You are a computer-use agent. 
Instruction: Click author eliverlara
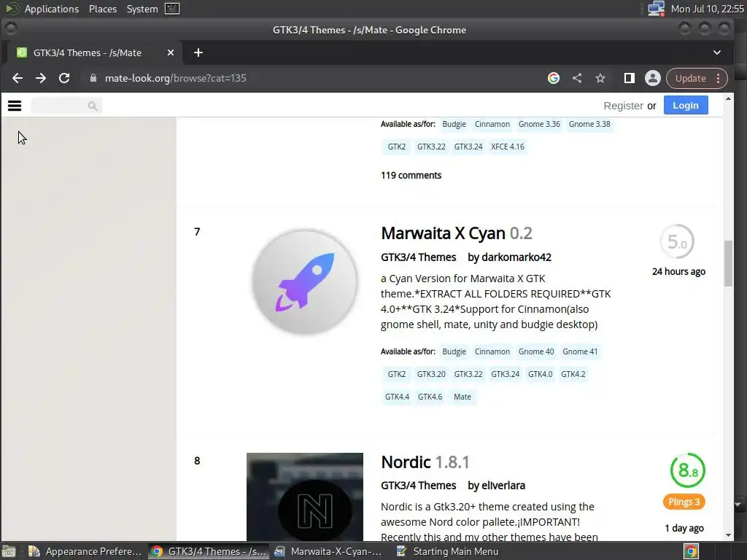click(x=503, y=485)
